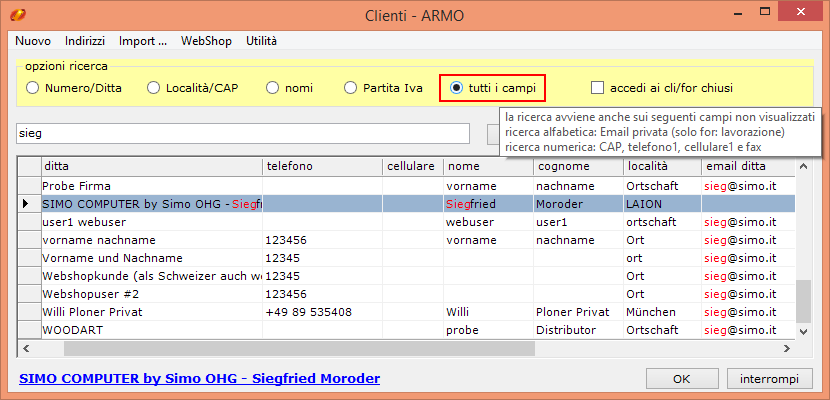Open the Indirizzi menu
Viewport: 830px width, 400px height.
tap(85, 41)
